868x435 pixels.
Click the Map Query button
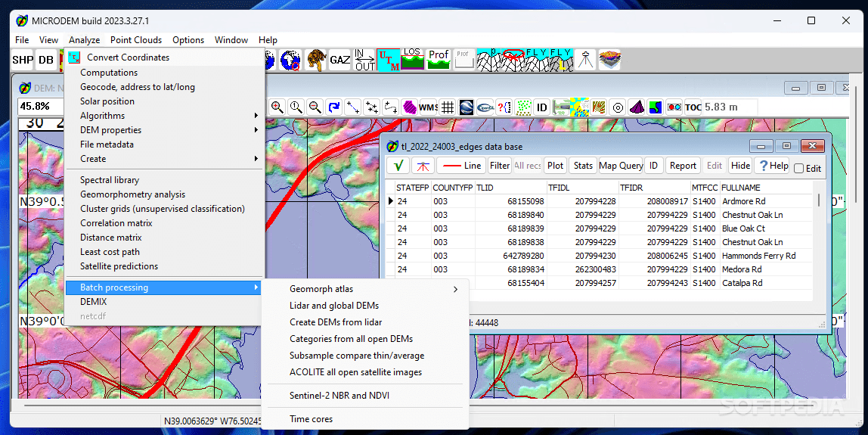[621, 165]
